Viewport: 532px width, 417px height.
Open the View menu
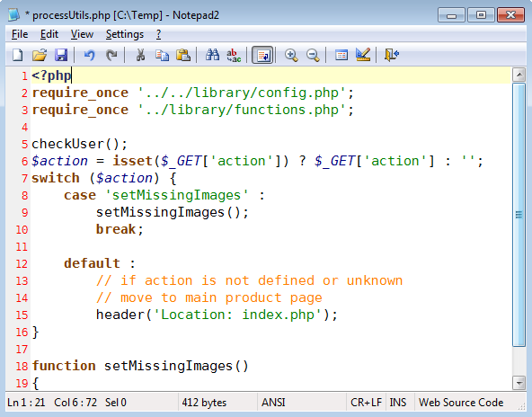pyautogui.click(x=82, y=34)
